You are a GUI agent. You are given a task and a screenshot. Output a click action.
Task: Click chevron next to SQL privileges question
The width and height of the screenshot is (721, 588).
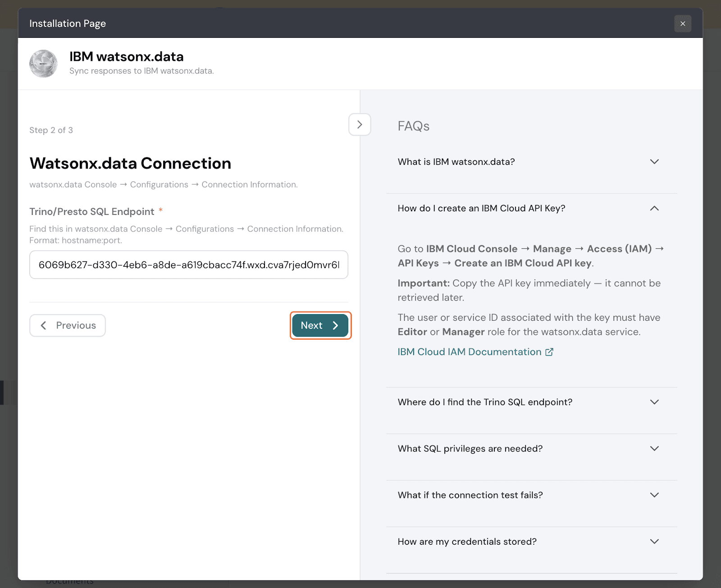coord(654,448)
